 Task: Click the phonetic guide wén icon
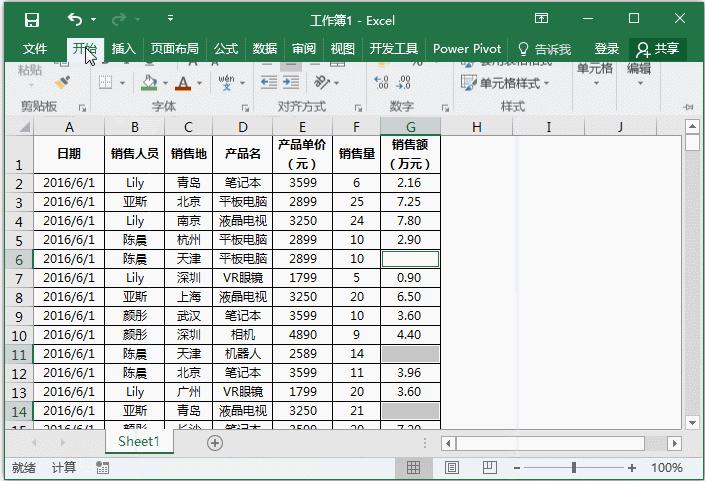click(x=226, y=82)
